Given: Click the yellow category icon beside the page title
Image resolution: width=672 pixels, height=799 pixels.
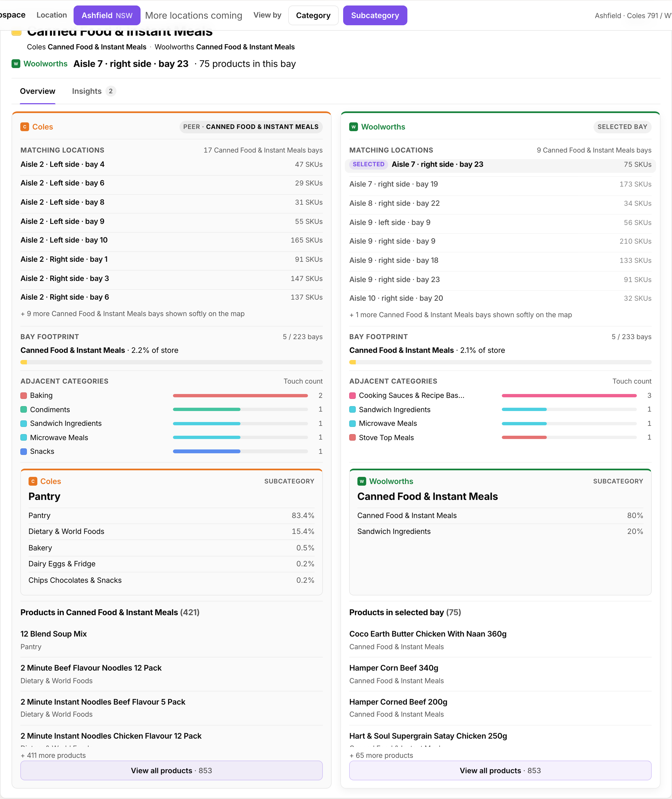Looking at the screenshot, I should [16, 32].
